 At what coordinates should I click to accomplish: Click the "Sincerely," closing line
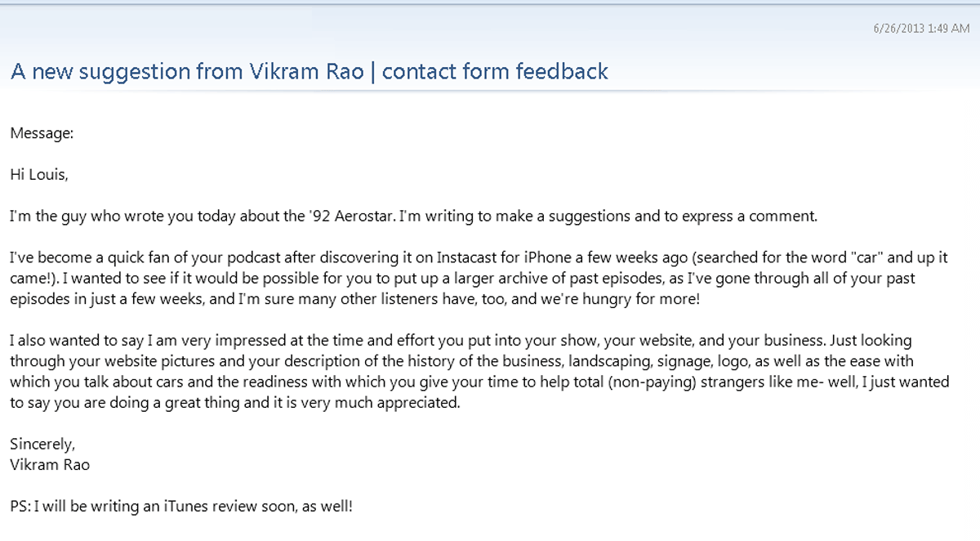[42, 444]
